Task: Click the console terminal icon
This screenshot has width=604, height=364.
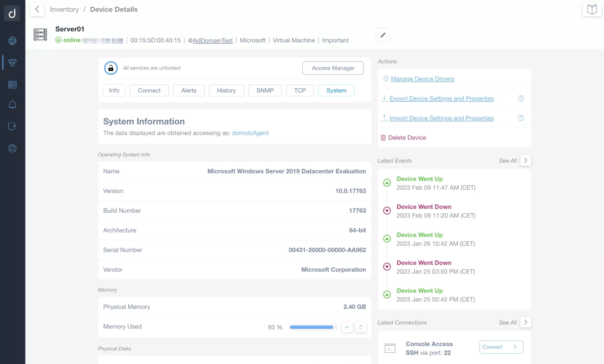Action: click(x=390, y=348)
